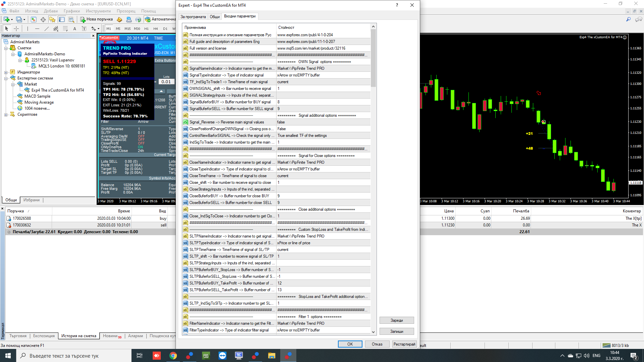
Task: Toggle the H4 timeframe button
Action: 156,29
